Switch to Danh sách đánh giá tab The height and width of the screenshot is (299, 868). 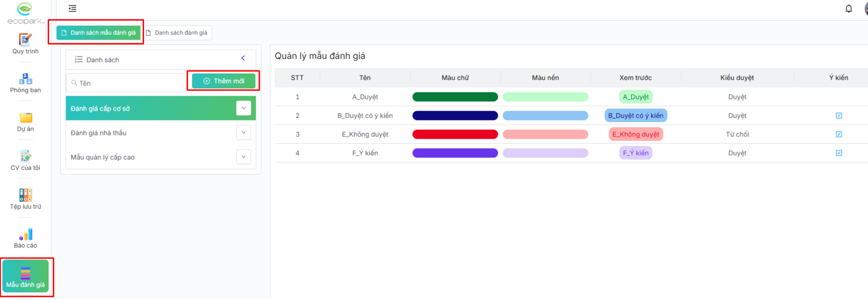click(x=177, y=33)
